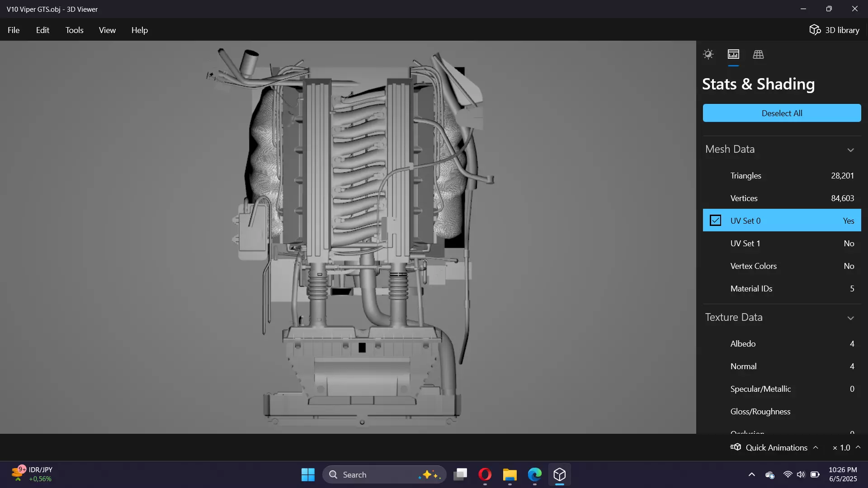
Task: Open the Edit menu
Action: click(42, 30)
